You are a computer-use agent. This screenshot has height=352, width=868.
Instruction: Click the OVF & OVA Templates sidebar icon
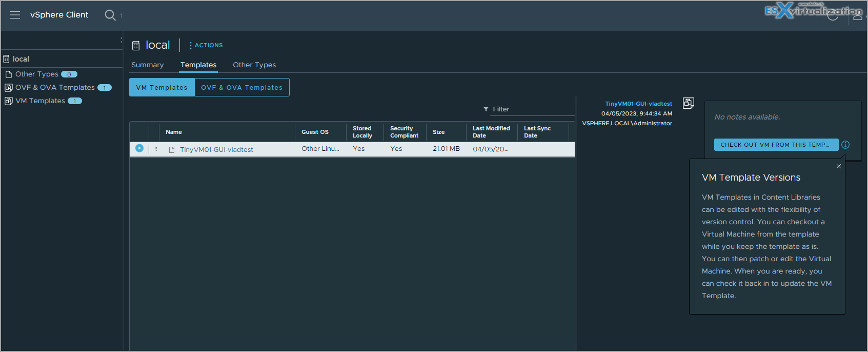(x=9, y=88)
